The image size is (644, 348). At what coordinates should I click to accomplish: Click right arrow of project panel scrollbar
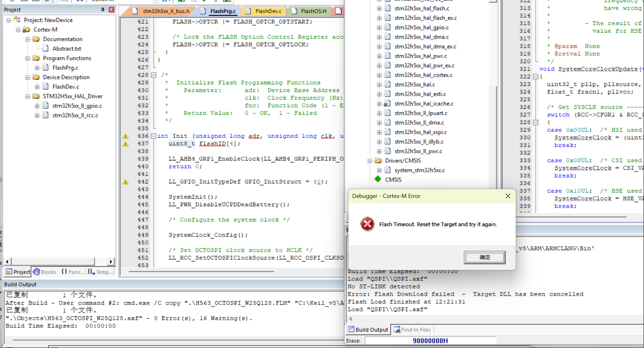[111, 262]
